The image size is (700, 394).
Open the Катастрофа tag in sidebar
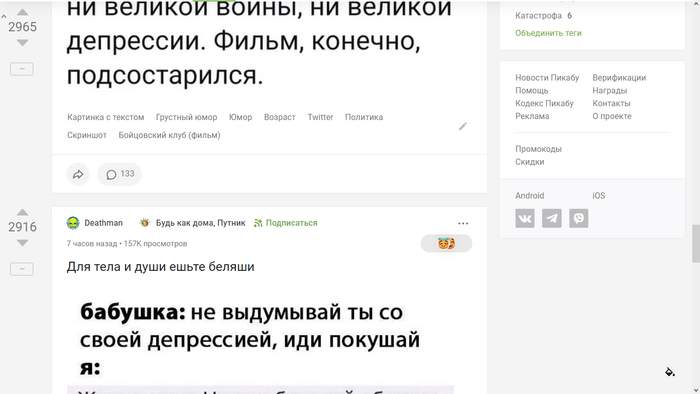point(538,16)
